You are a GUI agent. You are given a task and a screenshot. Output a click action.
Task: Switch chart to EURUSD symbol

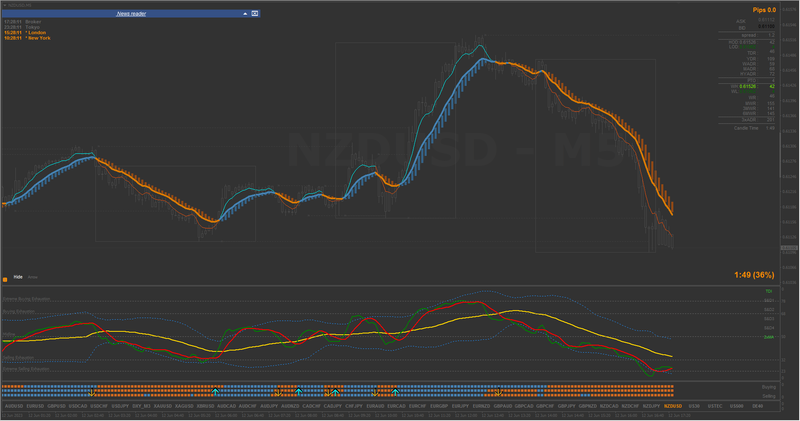[35, 406]
